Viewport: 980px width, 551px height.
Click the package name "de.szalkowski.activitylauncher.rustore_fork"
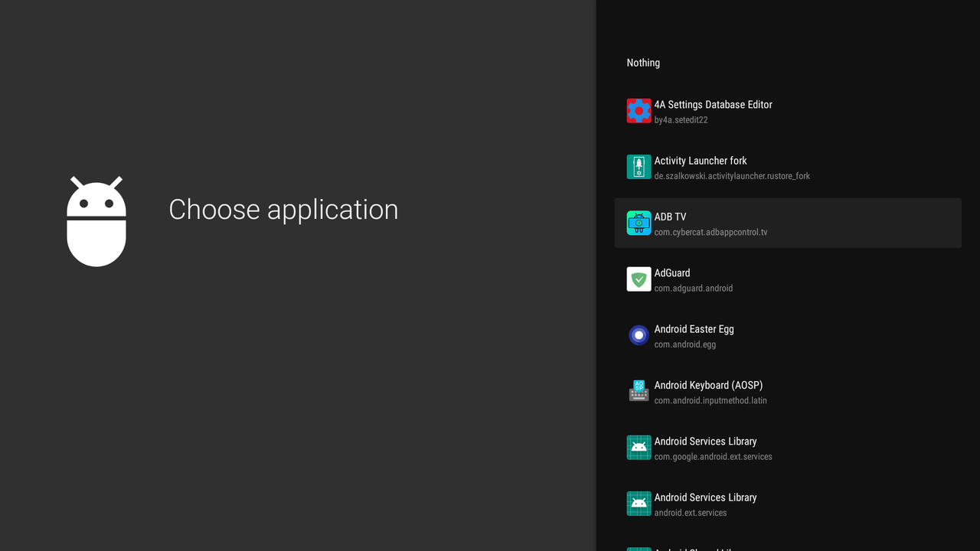pos(732,176)
